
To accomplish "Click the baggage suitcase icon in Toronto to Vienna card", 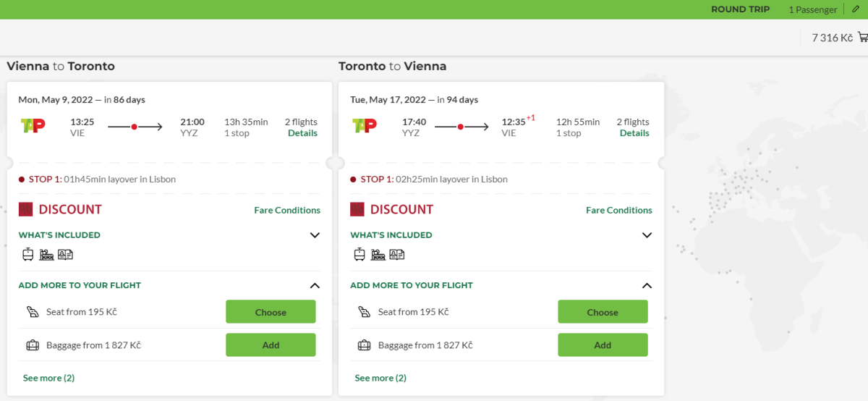I will [364, 345].
